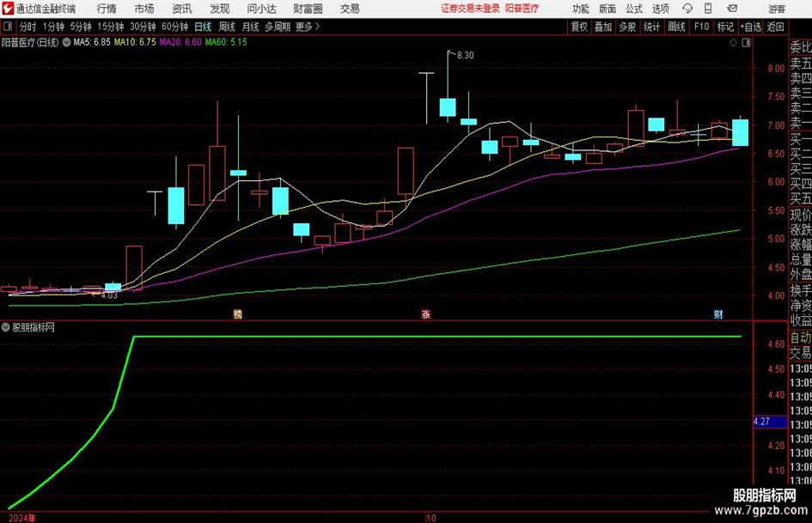812x523 pixels.
Task: Click the 复权 button
Action: point(579,27)
